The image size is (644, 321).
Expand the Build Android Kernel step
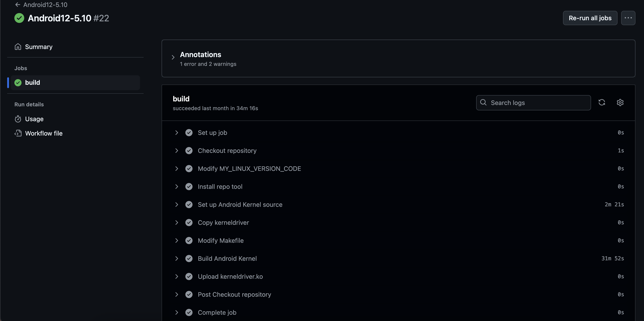click(177, 259)
